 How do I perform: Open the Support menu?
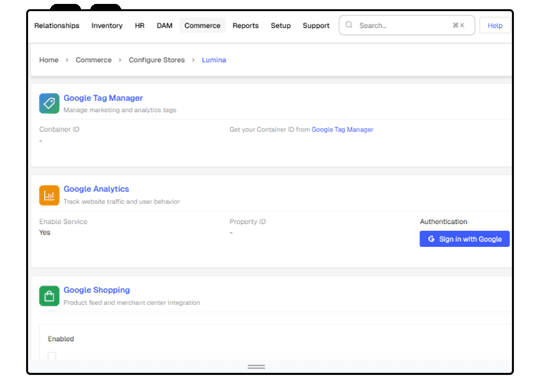click(316, 25)
